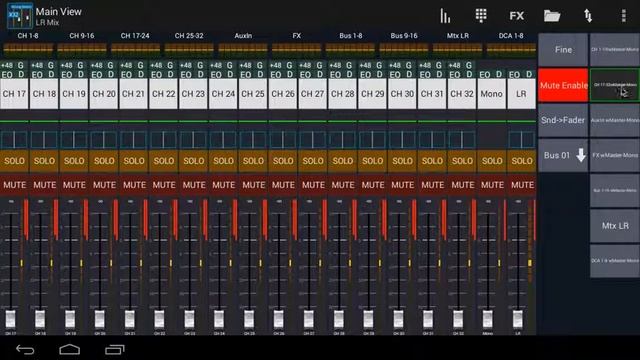Screen dimensions: 640x360
Task: Tap the CH 17 fader handle
Action: [x=11, y=318]
